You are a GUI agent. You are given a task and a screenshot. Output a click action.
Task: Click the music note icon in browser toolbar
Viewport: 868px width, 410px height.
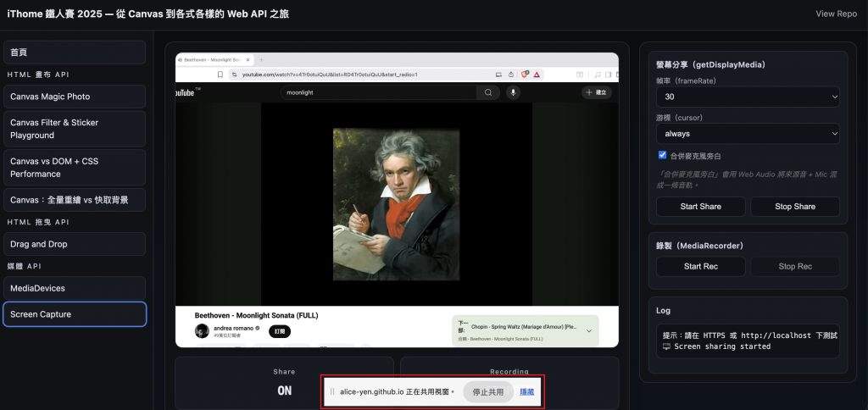pos(598,75)
